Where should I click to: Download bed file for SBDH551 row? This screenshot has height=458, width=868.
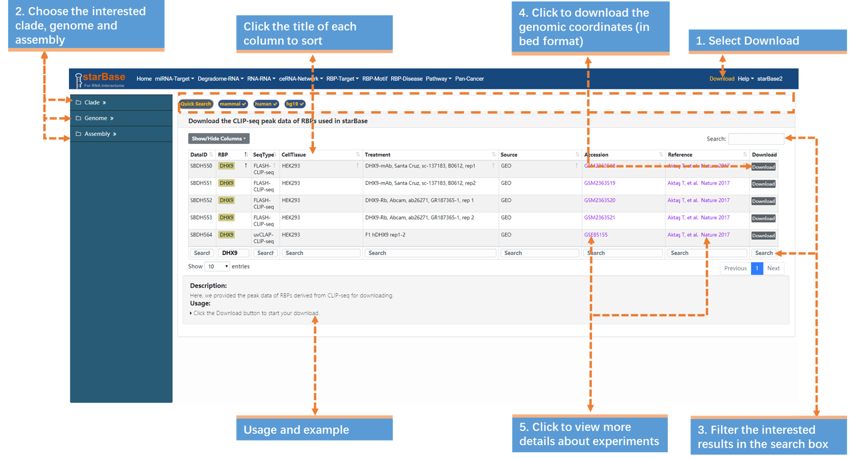click(763, 184)
